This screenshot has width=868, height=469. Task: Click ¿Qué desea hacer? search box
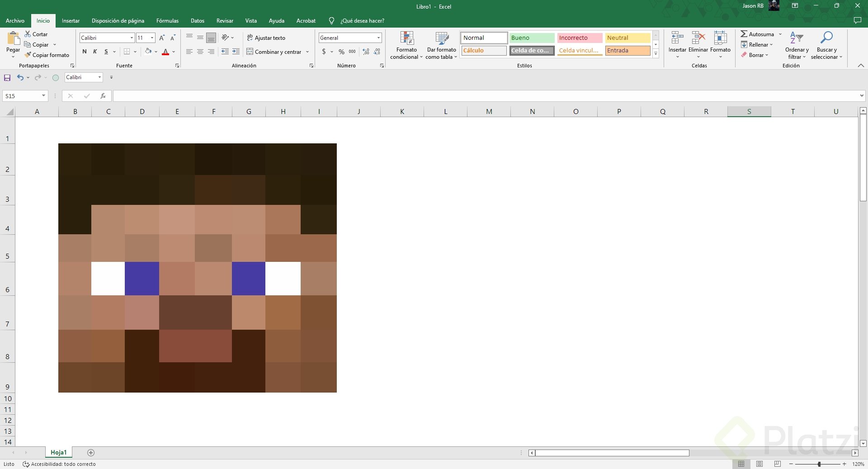pos(362,21)
